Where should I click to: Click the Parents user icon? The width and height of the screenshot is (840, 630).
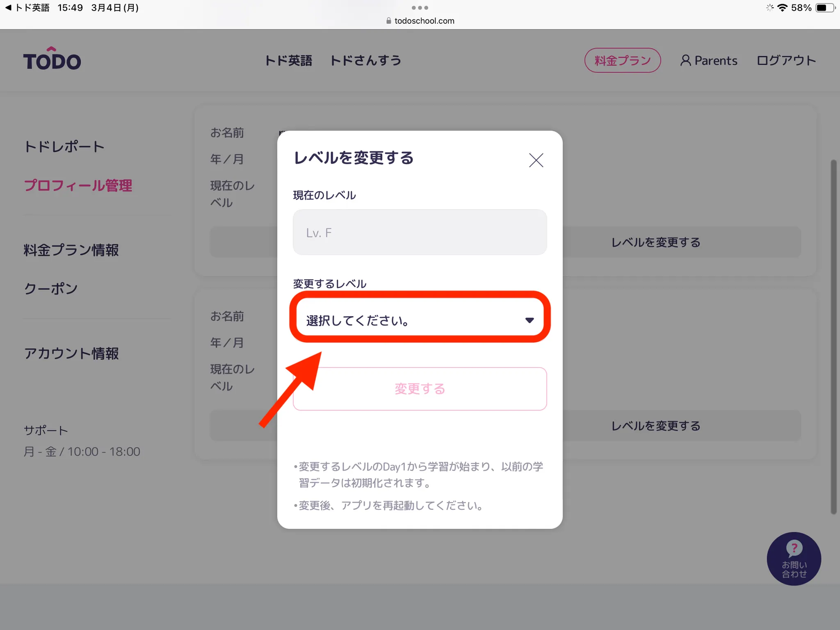[685, 60]
